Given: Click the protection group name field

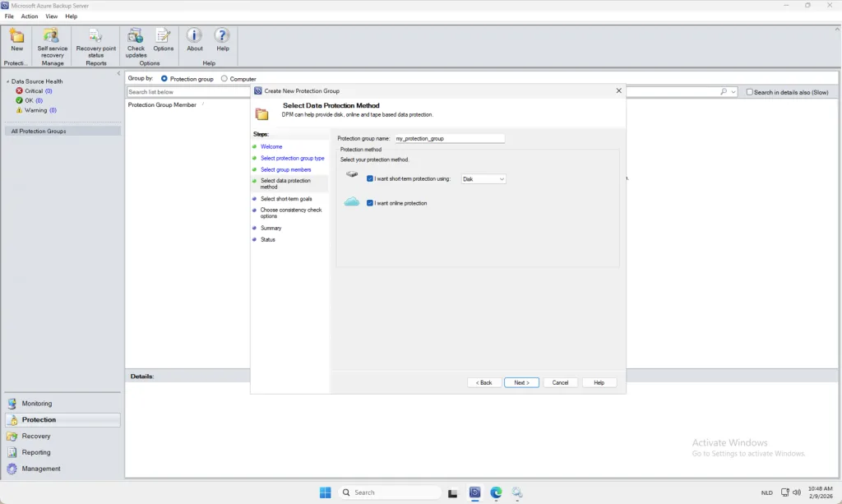Looking at the screenshot, I should (x=449, y=138).
